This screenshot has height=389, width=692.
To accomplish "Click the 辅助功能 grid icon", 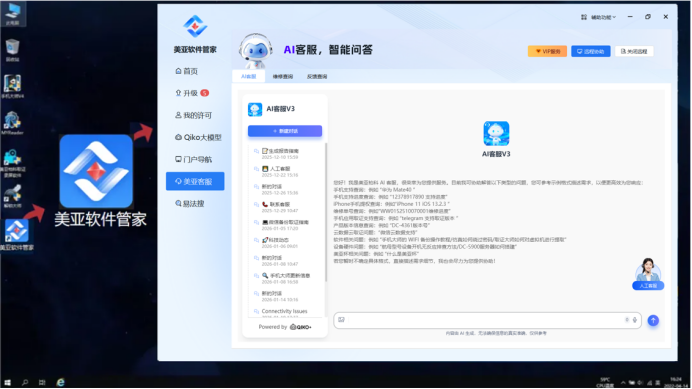I will coord(584,17).
